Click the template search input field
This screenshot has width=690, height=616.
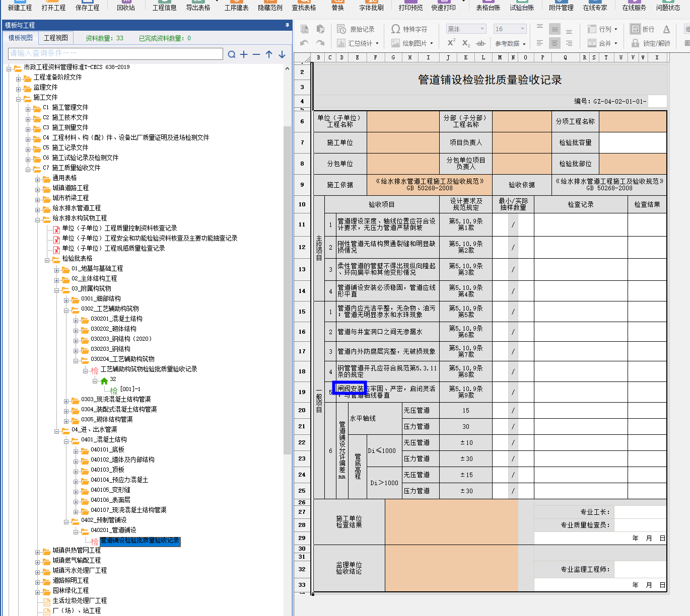115,53
